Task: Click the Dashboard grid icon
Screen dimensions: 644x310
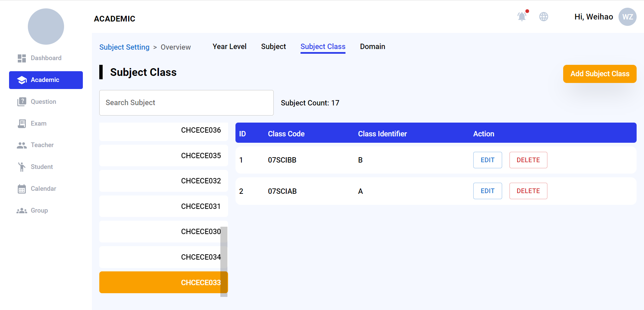Action: [x=22, y=58]
